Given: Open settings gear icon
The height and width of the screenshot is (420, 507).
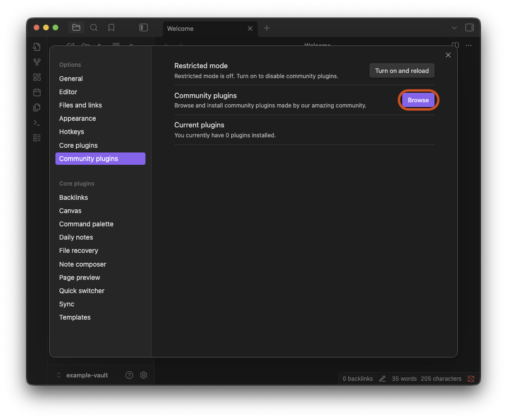Looking at the screenshot, I should [144, 375].
